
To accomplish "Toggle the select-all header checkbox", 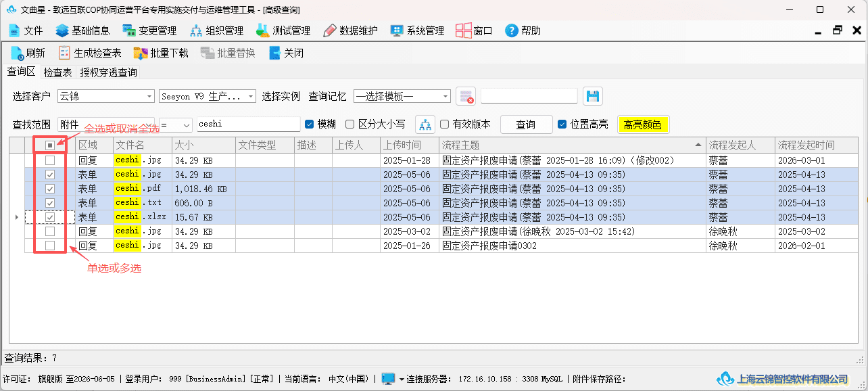I will tap(50, 145).
